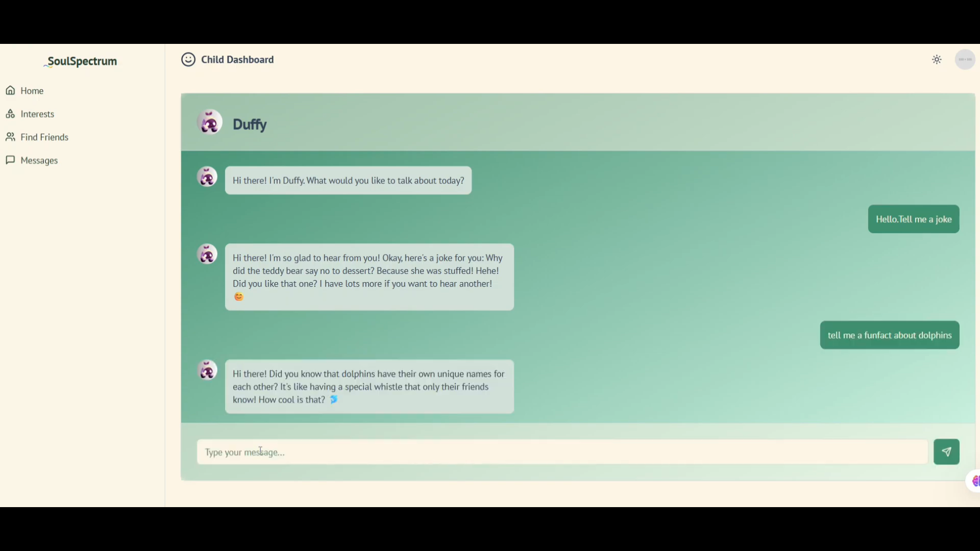Click Duffy's large avatar in chat header
This screenshot has width=980, height=551.
(210, 122)
